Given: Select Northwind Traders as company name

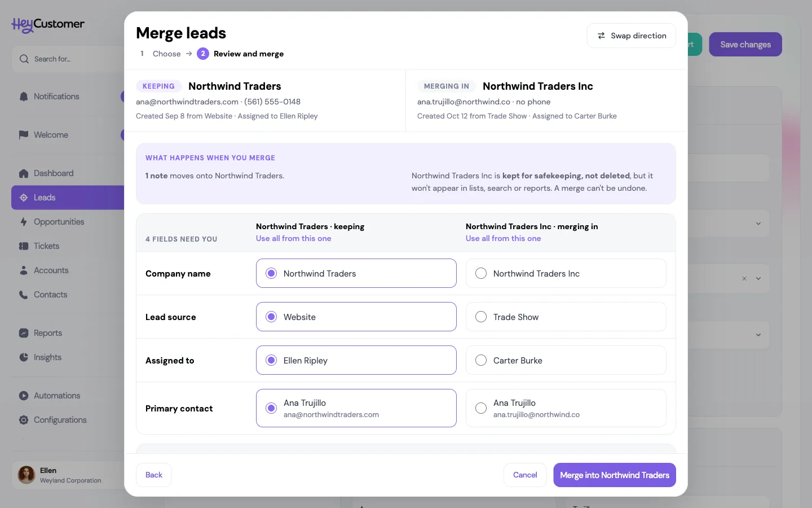Looking at the screenshot, I should click(x=356, y=273).
